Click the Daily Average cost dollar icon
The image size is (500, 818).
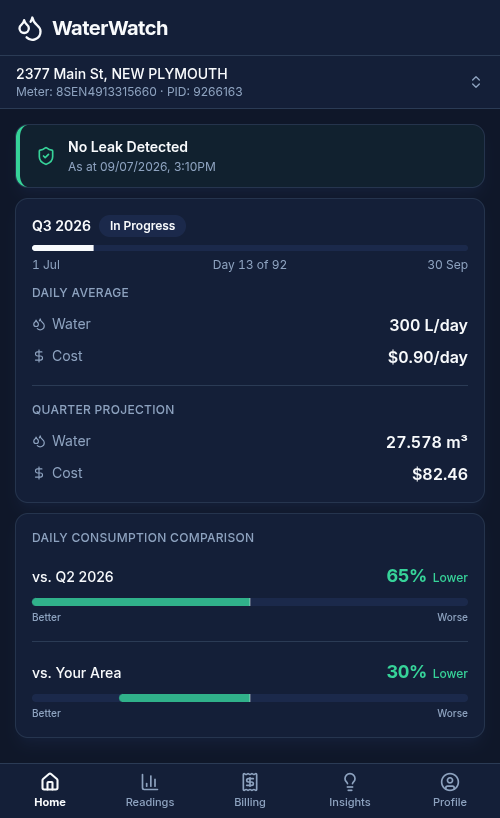click(39, 356)
